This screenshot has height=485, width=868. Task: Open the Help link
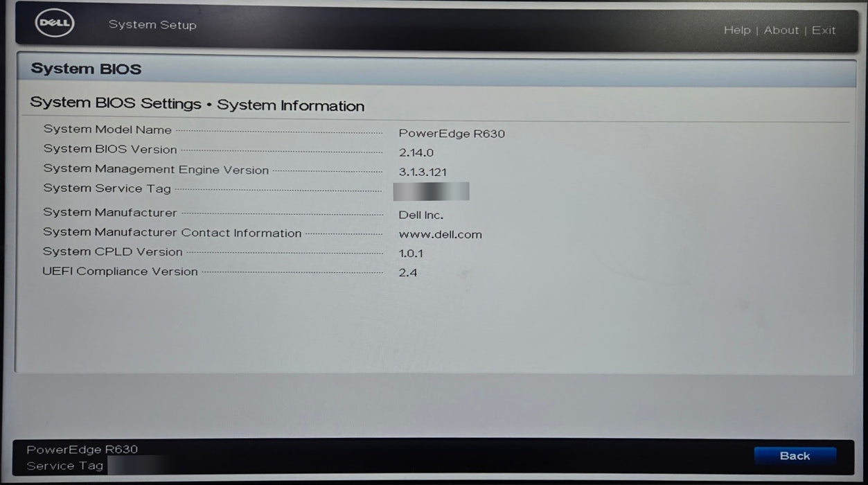tap(737, 30)
